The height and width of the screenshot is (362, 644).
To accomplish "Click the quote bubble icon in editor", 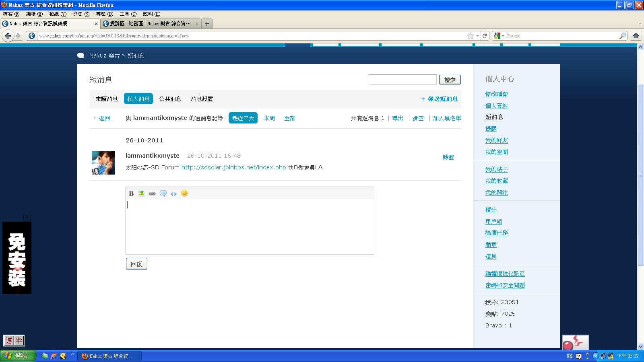I will tap(163, 193).
